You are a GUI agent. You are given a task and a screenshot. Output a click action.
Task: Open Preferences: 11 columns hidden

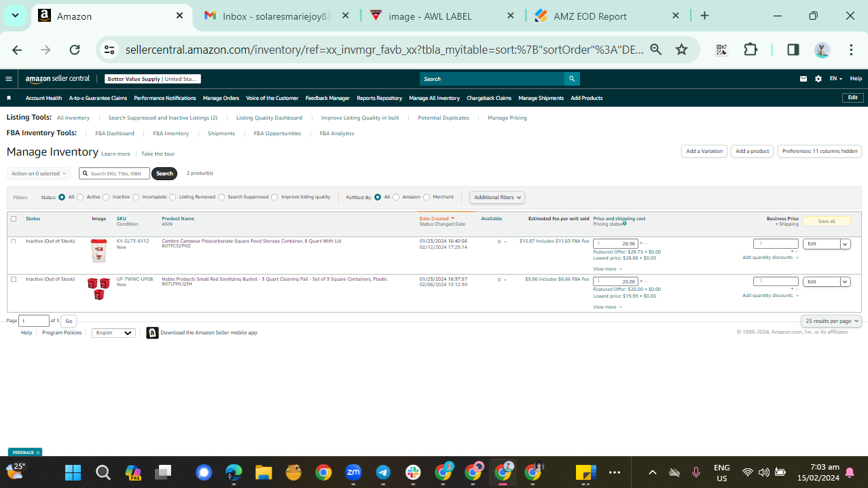tap(820, 151)
